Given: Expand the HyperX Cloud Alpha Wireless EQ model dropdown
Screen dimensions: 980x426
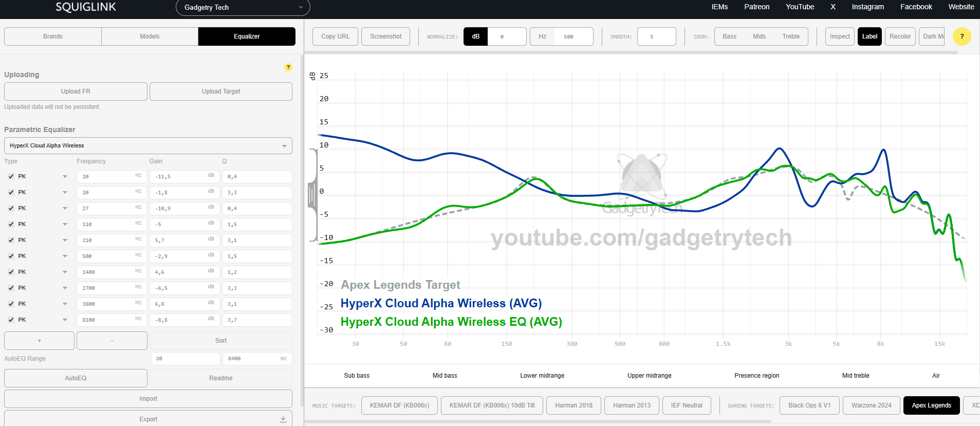Looking at the screenshot, I should pos(148,146).
